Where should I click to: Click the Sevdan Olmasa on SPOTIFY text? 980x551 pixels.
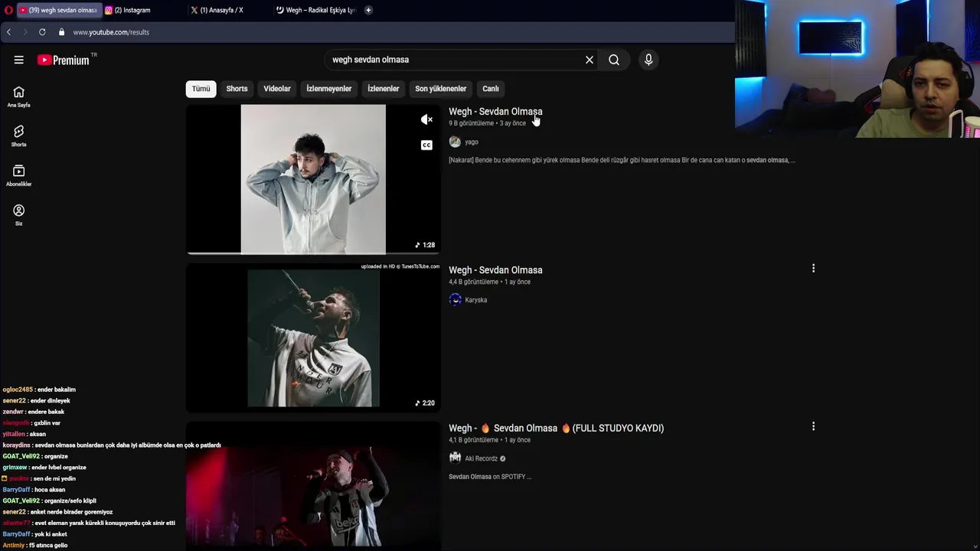[x=490, y=477]
